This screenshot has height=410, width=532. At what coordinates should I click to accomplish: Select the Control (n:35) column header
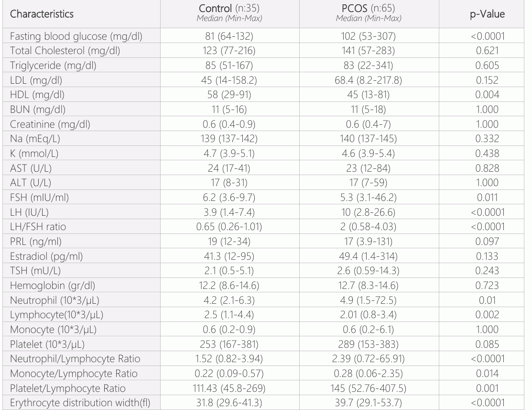click(x=229, y=8)
